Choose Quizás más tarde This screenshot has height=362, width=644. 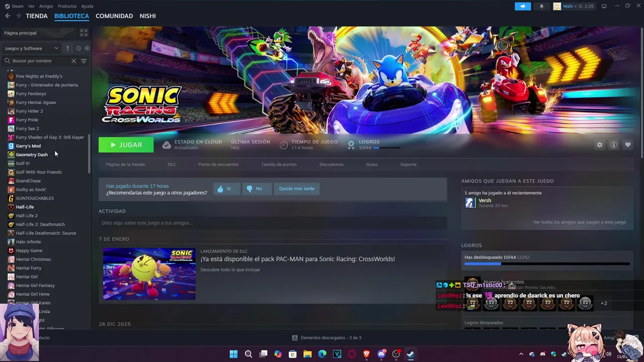(297, 189)
